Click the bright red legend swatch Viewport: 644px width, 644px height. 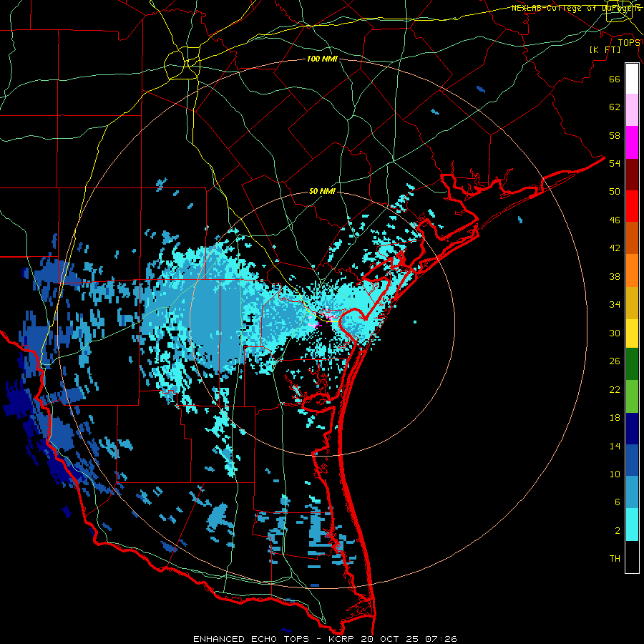[x=632, y=206]
